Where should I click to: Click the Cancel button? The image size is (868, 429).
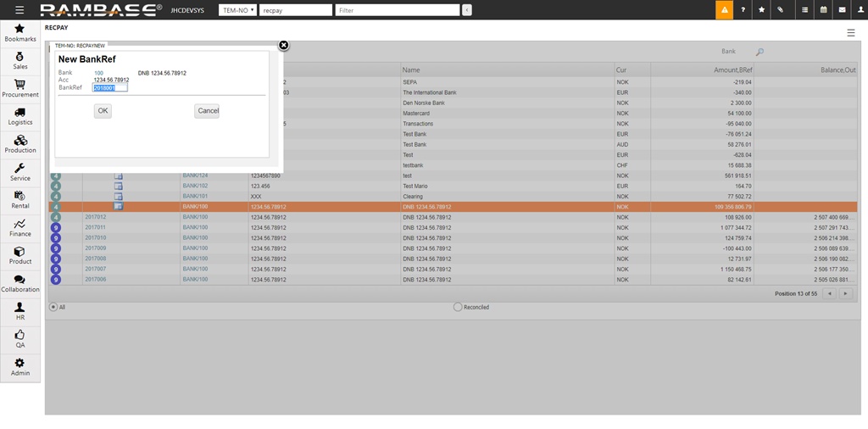pos(208,111)
